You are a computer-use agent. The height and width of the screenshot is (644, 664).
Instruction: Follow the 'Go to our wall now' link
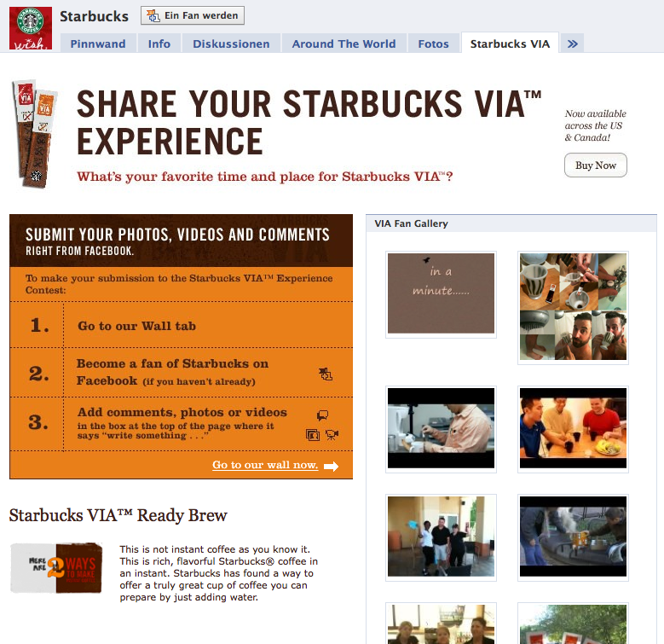[x=265, y=465]
